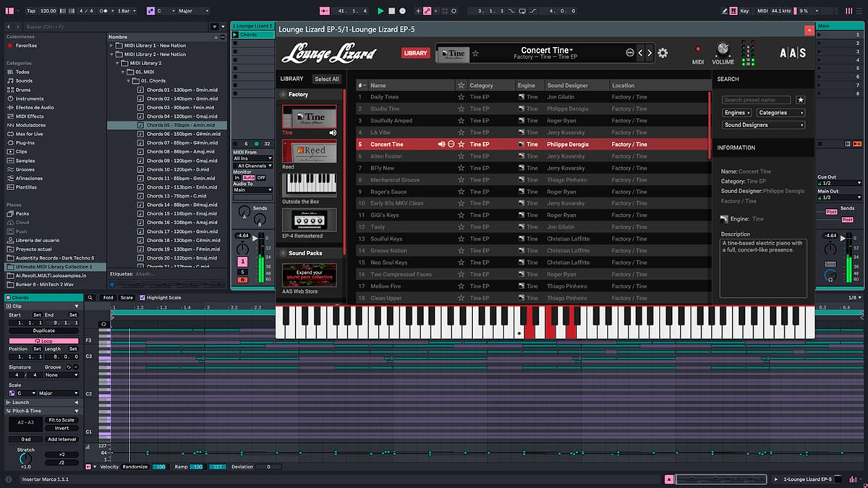
Task: Toggle the Scale button in piano roll
Action: (127, 298)
